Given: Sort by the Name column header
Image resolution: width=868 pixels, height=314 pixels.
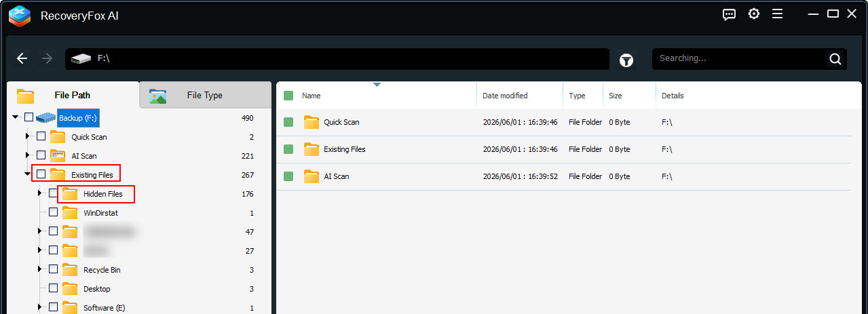Looking at the screenshot, I should coord(312,96).
